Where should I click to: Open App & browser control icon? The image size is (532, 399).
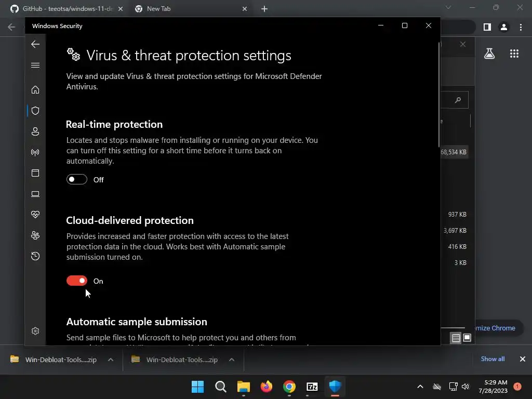point(35,173)
